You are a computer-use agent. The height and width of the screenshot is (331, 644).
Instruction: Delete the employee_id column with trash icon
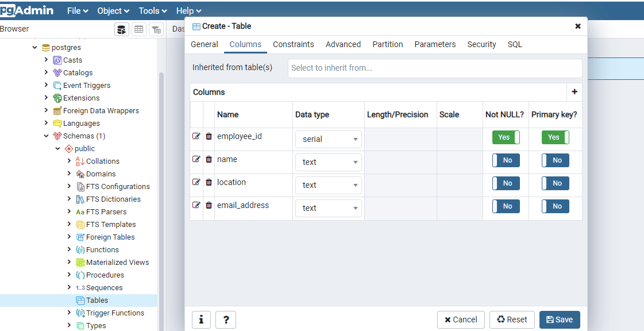[x=209, y=136]
